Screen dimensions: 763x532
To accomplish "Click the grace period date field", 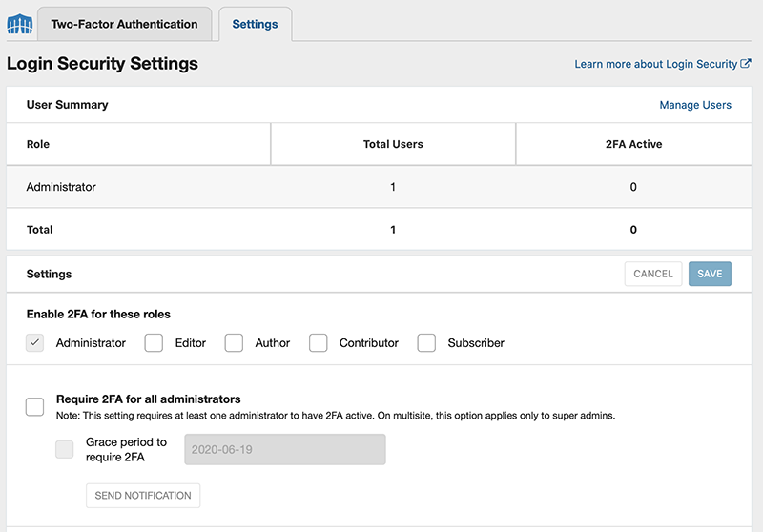I will (285, 449).
